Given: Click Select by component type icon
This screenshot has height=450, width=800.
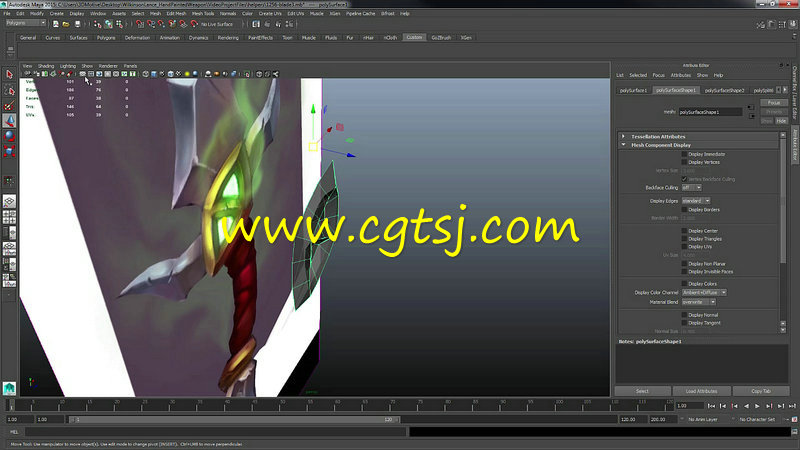Looking at the screenshot, I should 119,24.
